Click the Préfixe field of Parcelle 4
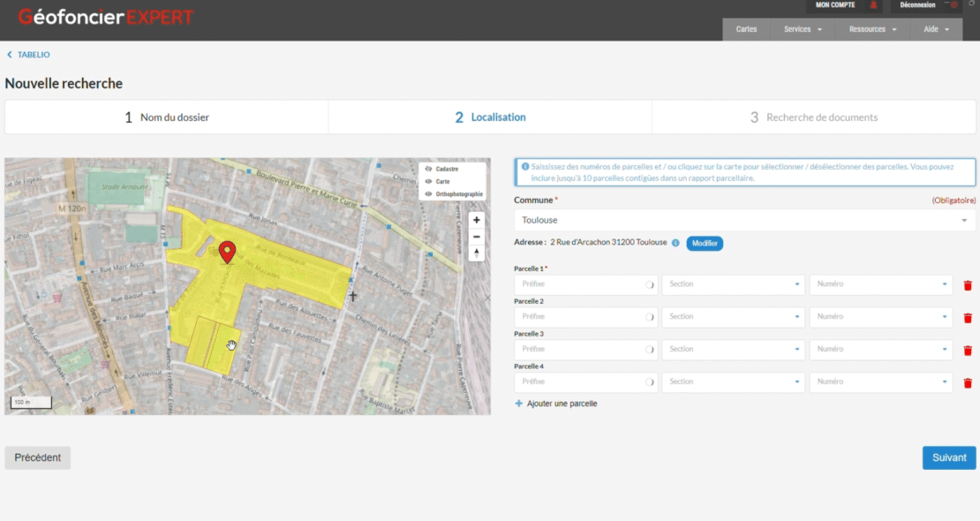The width and height of the screenshot is (980, 521). coord(584,382)
